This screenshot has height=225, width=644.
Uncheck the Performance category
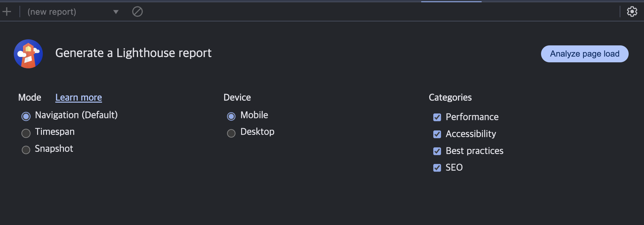pyautogui.click(x=437, y=117)
